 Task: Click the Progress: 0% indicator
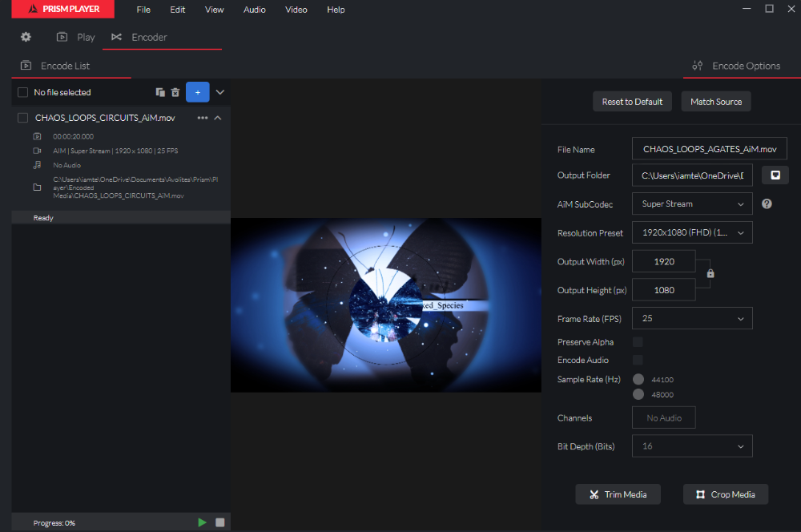point(54,523)
